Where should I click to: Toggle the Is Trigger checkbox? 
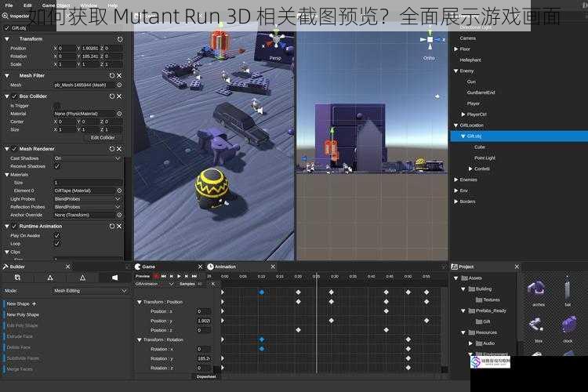pos(57,106)
